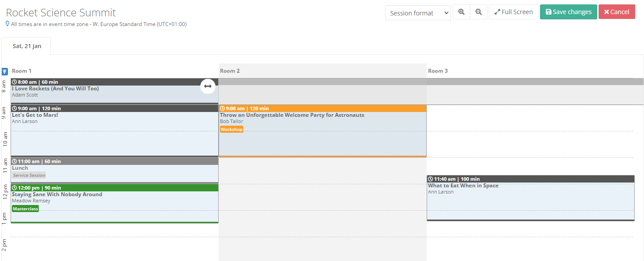644x261 pixels.
Task: Click the lightbulb time zone hint icon
Action: pos(7,24)
